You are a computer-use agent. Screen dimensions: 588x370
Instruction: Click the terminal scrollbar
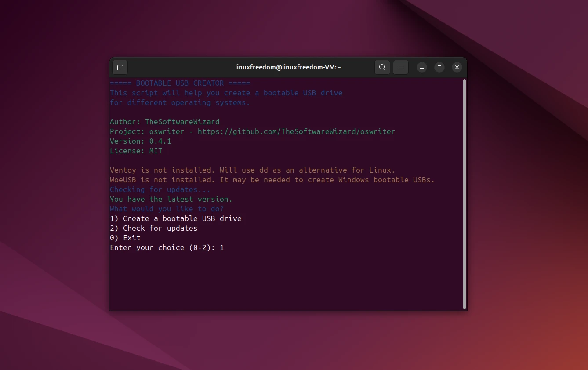point(464,193)
